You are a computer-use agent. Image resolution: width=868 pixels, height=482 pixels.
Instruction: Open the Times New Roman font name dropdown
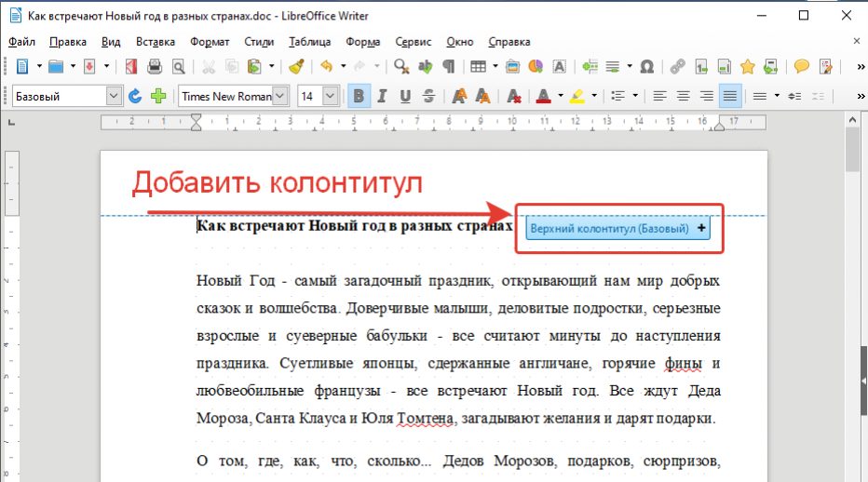280,96
